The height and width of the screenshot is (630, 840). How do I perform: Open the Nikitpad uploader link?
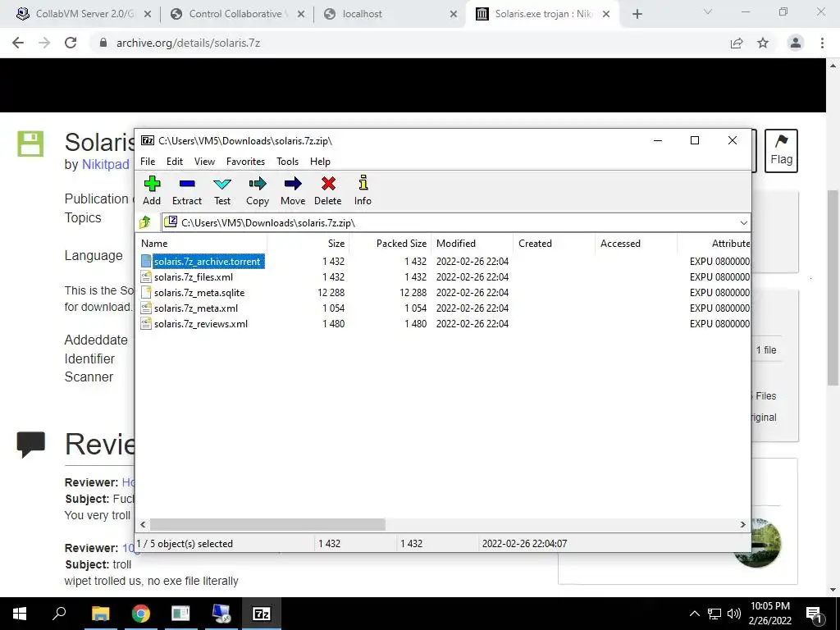click(106, 164)
